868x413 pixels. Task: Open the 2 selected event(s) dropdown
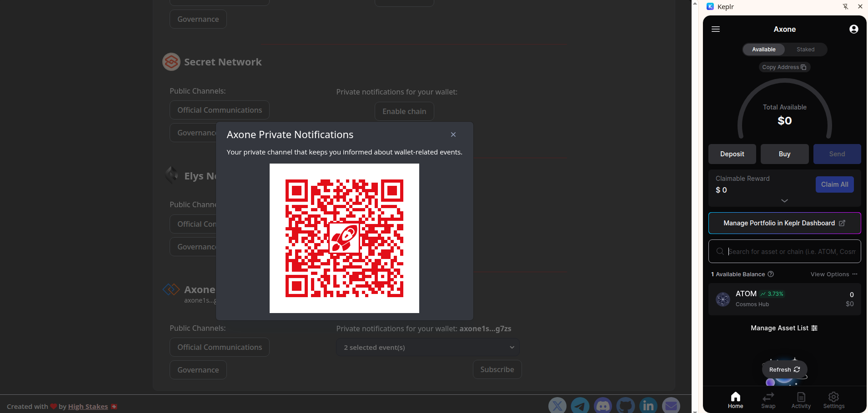[428, 347]
